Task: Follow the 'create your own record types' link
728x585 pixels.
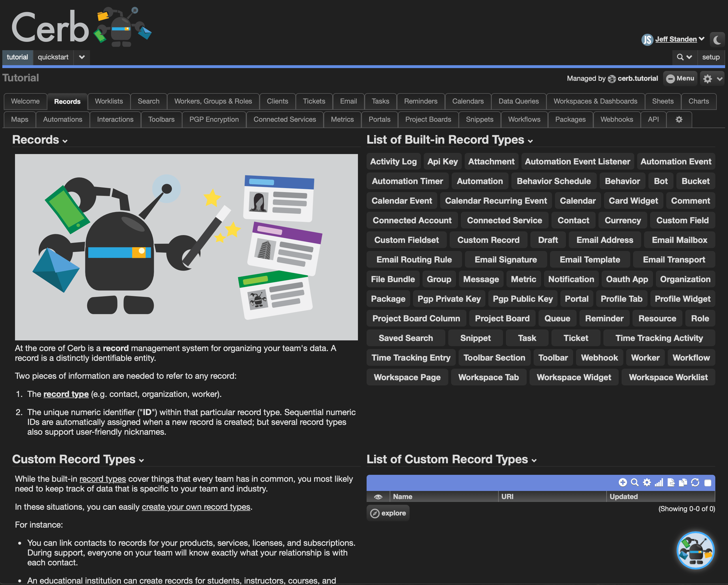Action: coord(196,507)
